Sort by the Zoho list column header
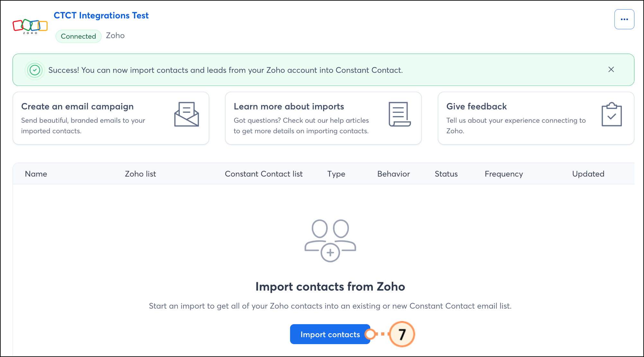Viewport: 644px width, 357px height. (x=140, y=174)
